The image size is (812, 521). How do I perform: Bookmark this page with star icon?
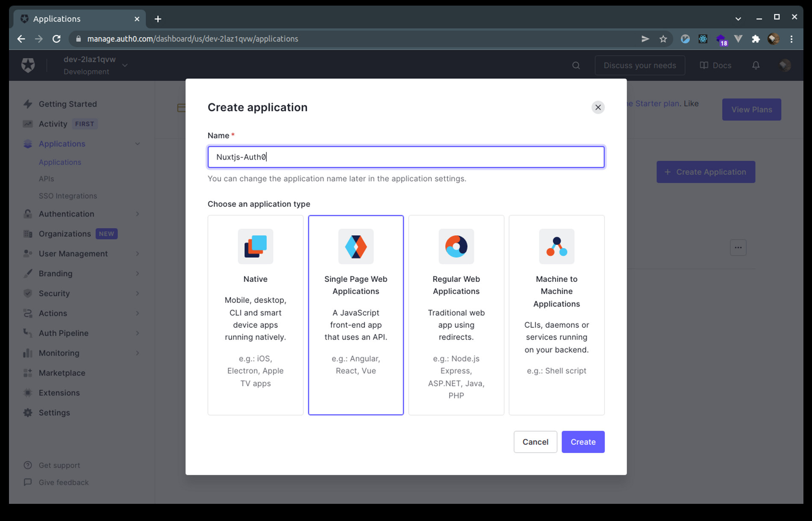tap(663, 39)
